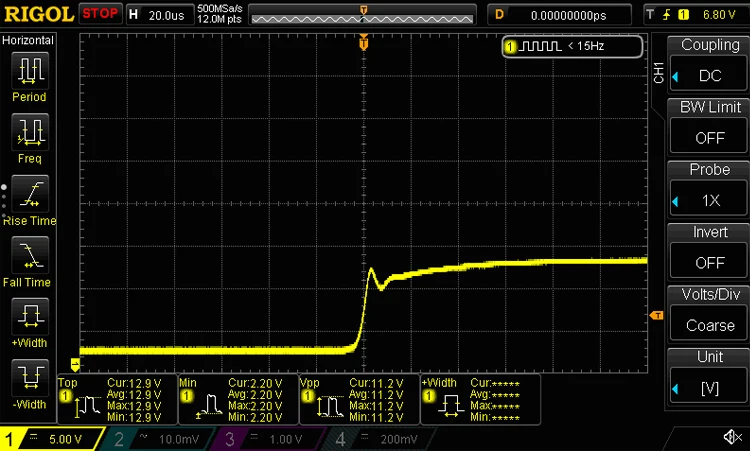Select the -Width measurement icon
Viewport: 750px width, 451px height.
coord(30,377)
